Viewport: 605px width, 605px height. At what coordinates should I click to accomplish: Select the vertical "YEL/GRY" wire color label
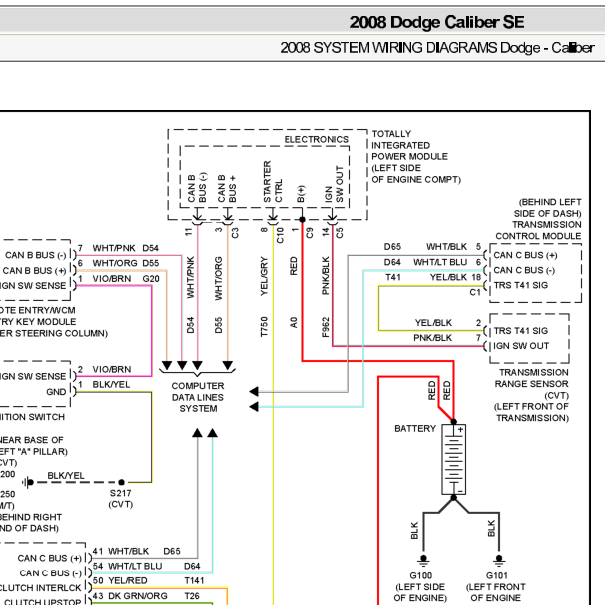[x=264, y=276]
